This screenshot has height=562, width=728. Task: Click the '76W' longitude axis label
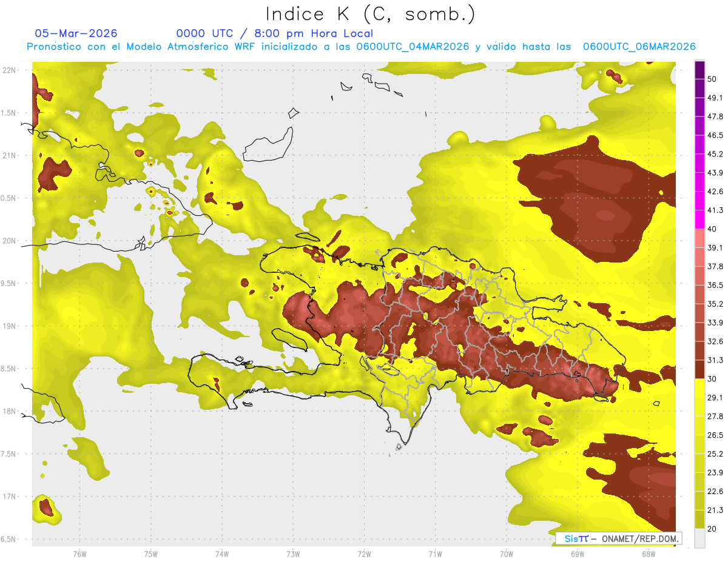pos(79,553)
